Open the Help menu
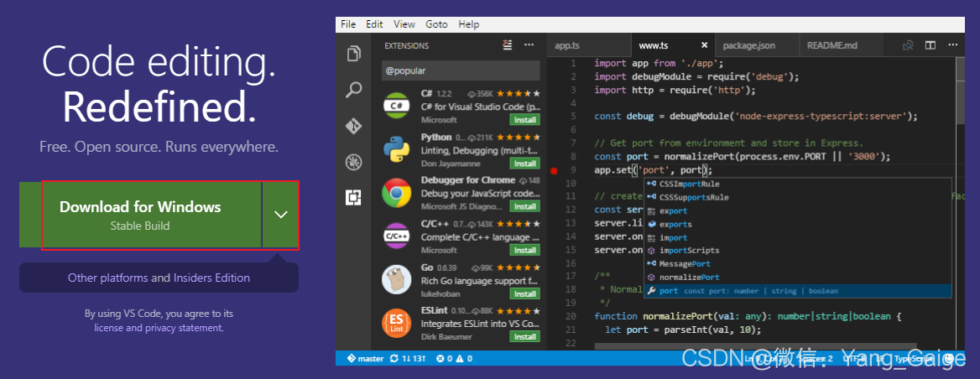 469,24
